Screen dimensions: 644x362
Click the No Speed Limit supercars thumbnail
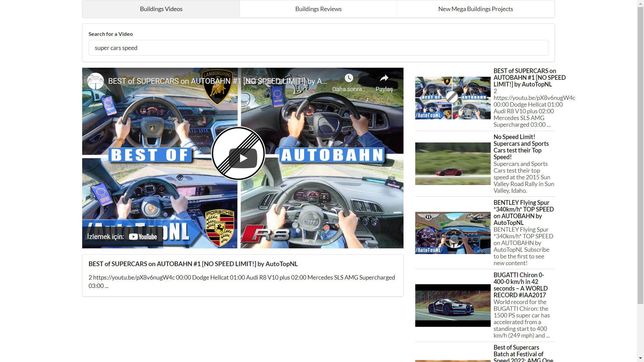point(451,164)
